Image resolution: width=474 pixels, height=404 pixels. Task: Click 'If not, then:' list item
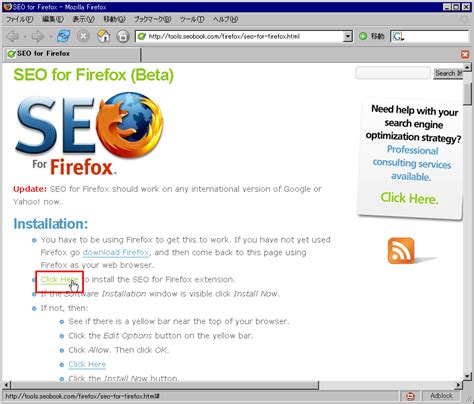(x=64, y=308)
